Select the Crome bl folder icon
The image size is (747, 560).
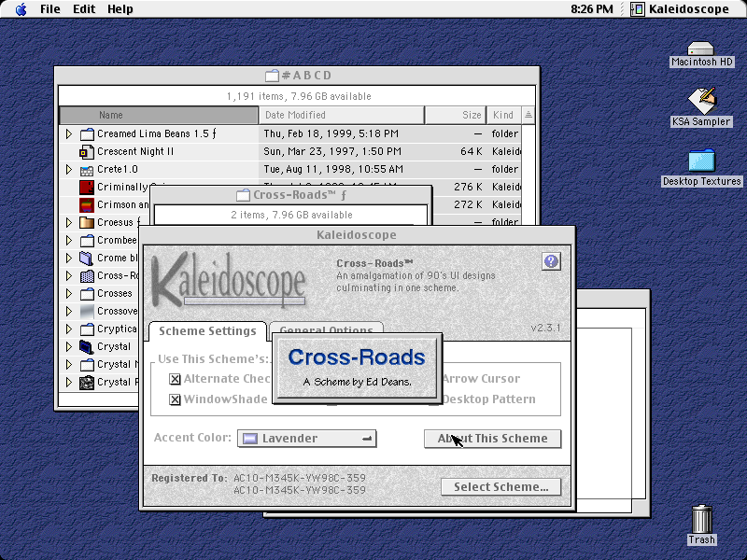(x=87, y=259)
